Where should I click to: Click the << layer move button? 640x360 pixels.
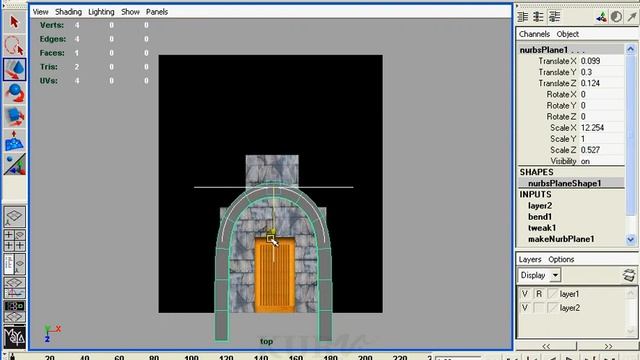pyautogui.click(x=546, y=346)
